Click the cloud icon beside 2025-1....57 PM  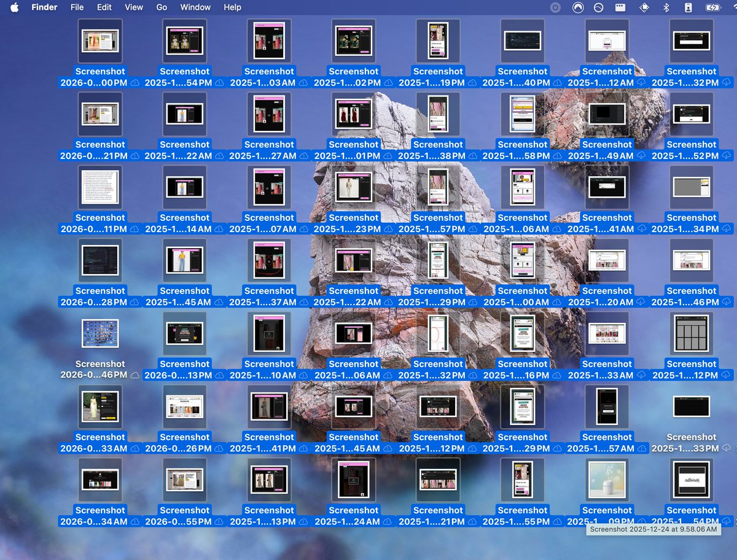(472, 228)
